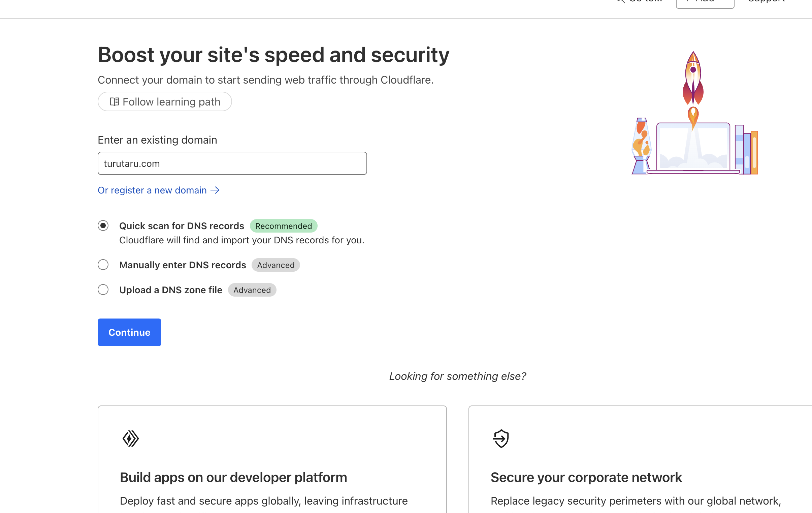Select Manually enter DNS records radio
This screenshot has height=513, width=812.
click(x=103, y=265)
